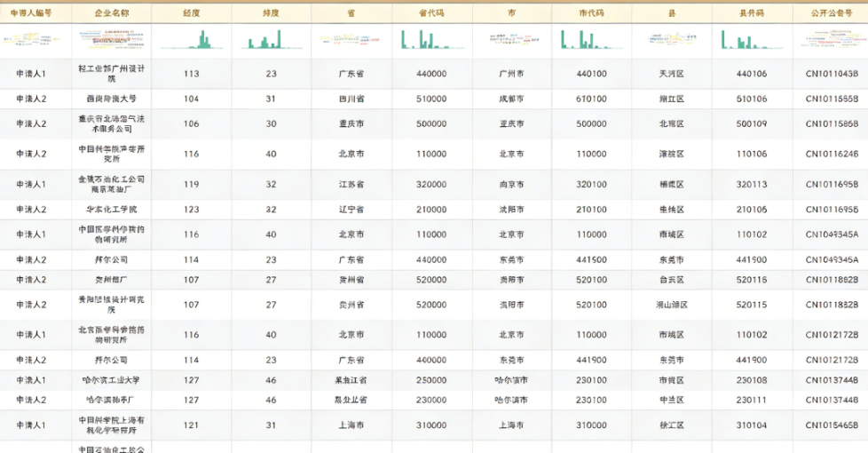This screenshot has height=453, width=868.
Task: Click the 市代码 column header
Action: 591,13
